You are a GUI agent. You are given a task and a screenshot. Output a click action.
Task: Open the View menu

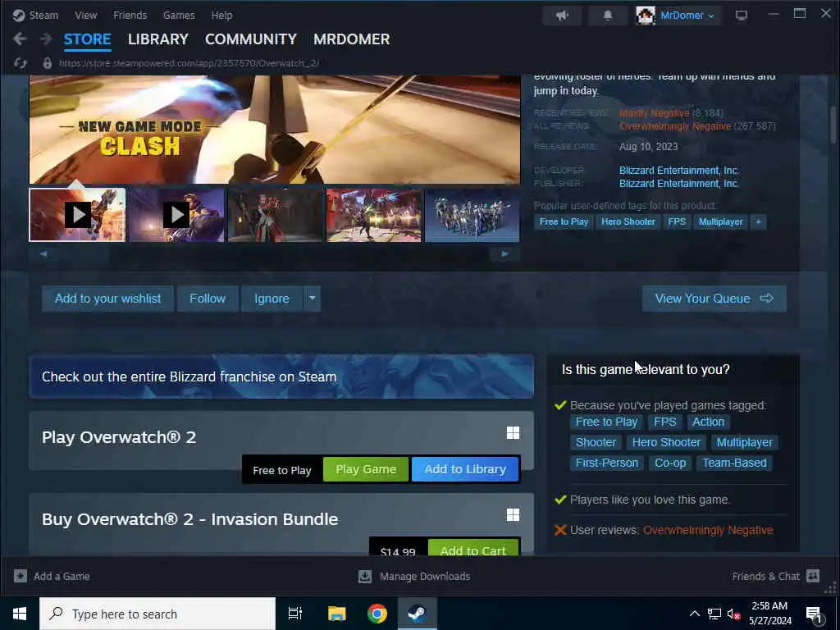(85, 15)
